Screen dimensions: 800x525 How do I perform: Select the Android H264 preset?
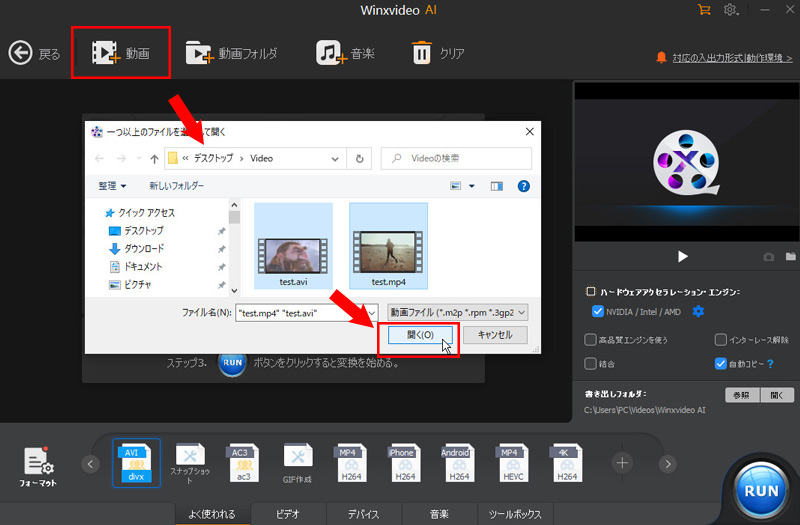tap(459, 463)
